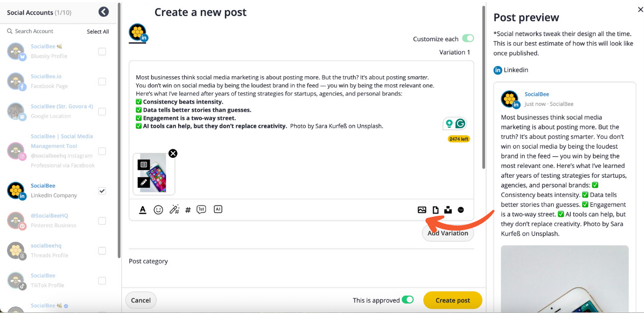Collapse the Social Accounts sidebar
Screen dimensions: 644x315
coord(104,12)
